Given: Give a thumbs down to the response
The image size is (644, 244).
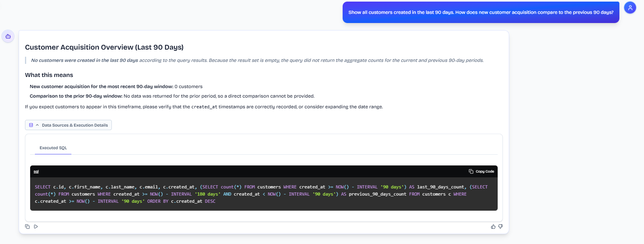Looking at the screenshot, I should click(500, 227).
